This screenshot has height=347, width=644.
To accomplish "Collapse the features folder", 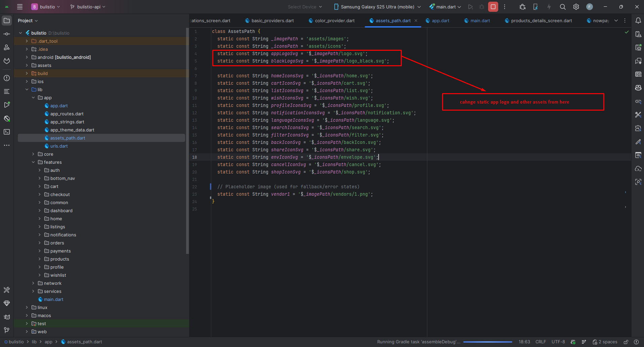I will click(x=33, y=162).
